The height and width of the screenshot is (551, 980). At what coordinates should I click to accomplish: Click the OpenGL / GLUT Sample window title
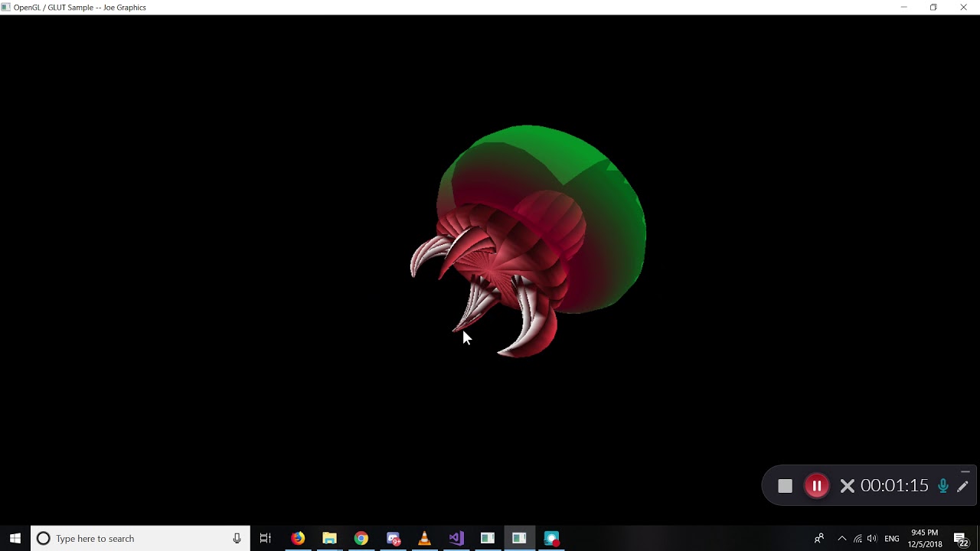(x=80, y=7)
